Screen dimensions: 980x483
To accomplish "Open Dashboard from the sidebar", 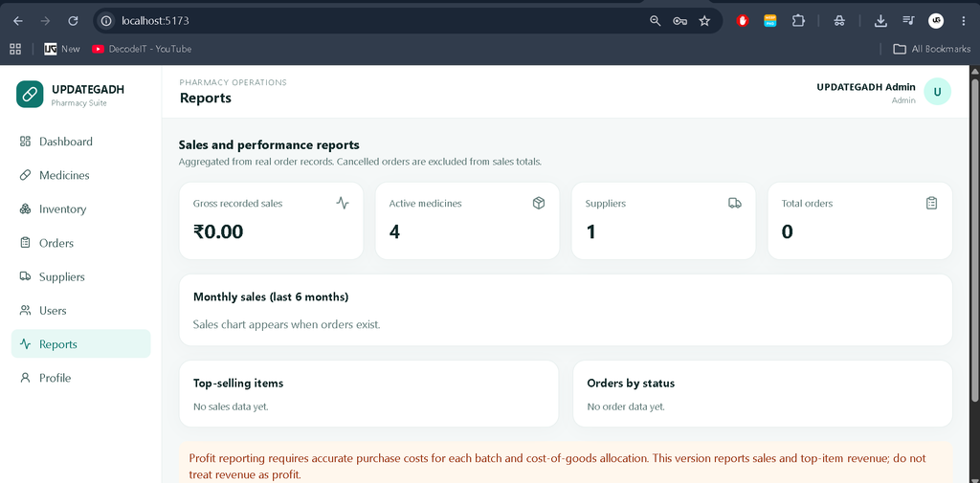I will tap(80, 142).
